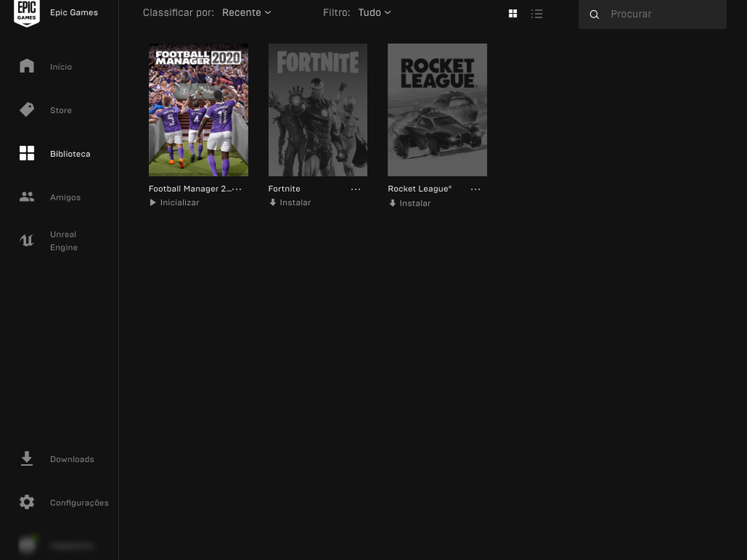Select the Biblioteca grid icon
The image size is (747, 560).
click(x=27, y=153)
